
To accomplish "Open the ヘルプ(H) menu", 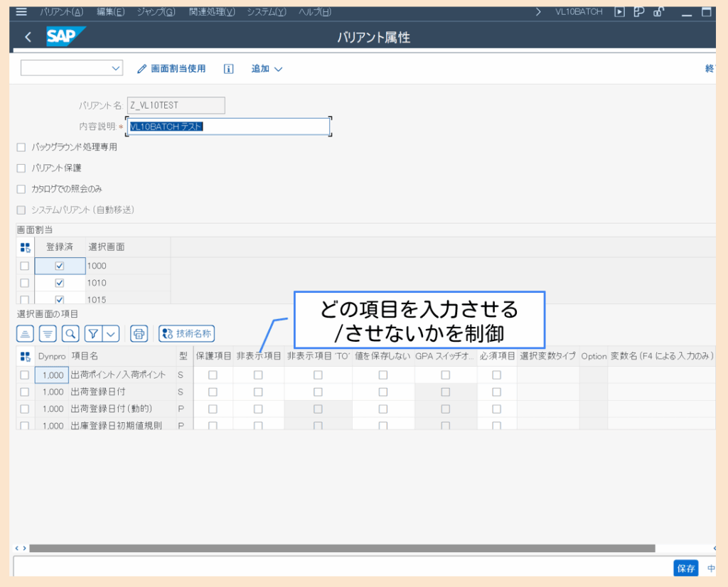I will 315,12.
